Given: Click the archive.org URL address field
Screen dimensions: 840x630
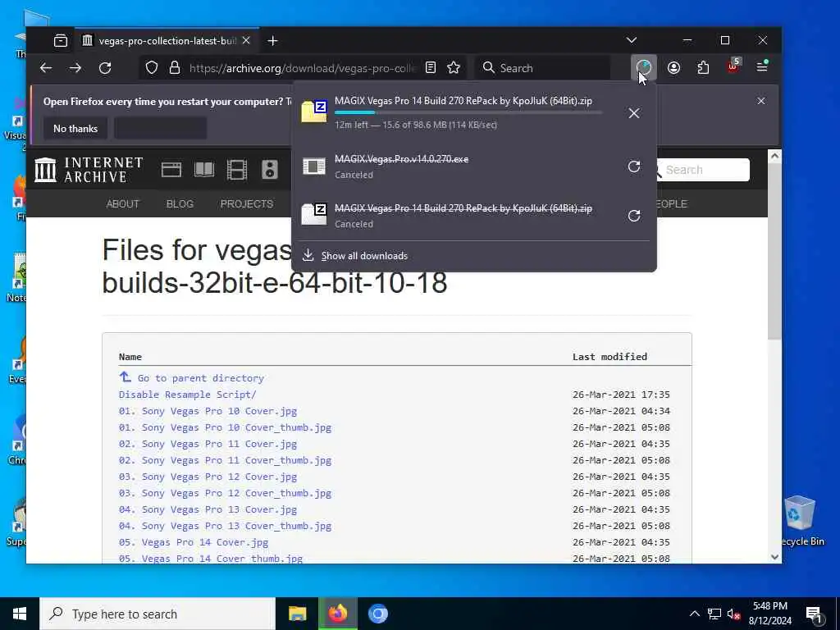Looking at the screenshot, I should [x=302, y=68].
